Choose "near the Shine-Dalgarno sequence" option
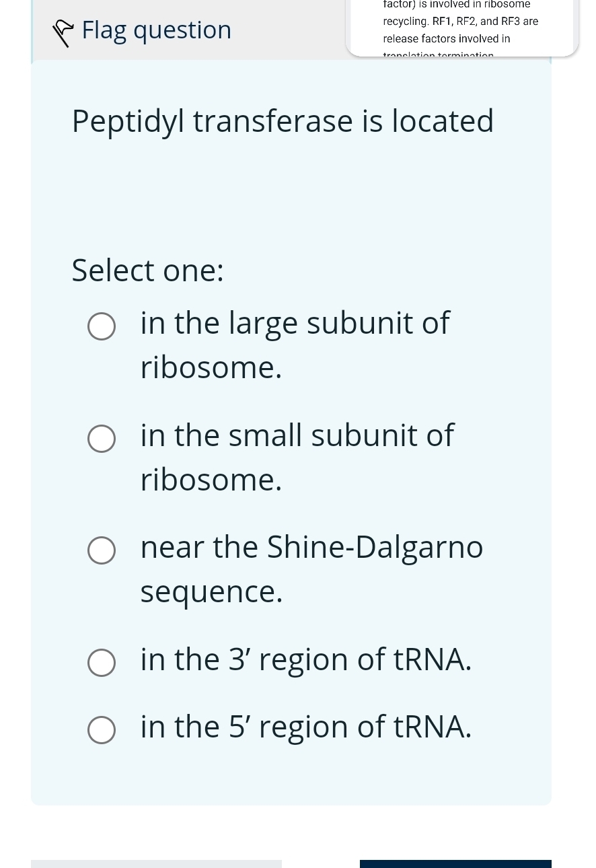Screen dimensions: 596x868 pos(102,550)
